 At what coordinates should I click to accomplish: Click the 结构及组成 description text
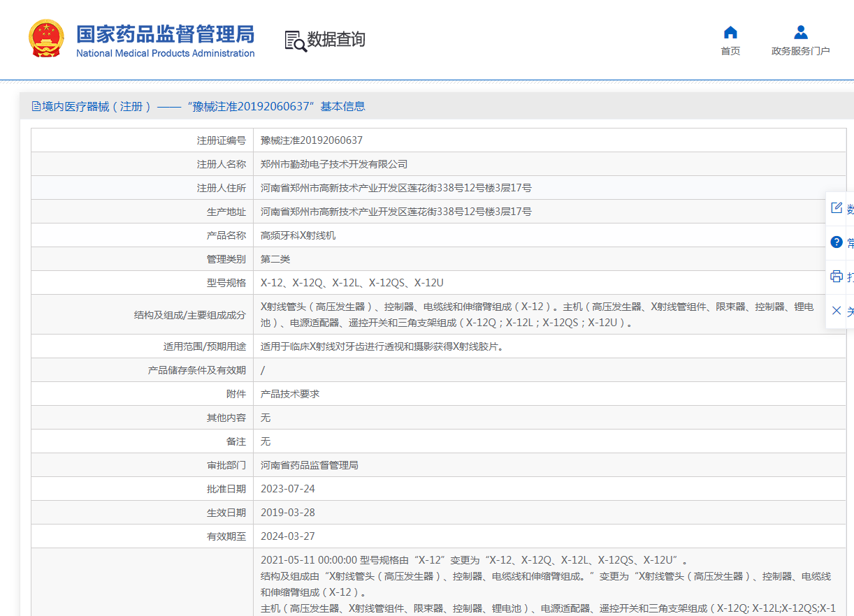tap(537, 315)
